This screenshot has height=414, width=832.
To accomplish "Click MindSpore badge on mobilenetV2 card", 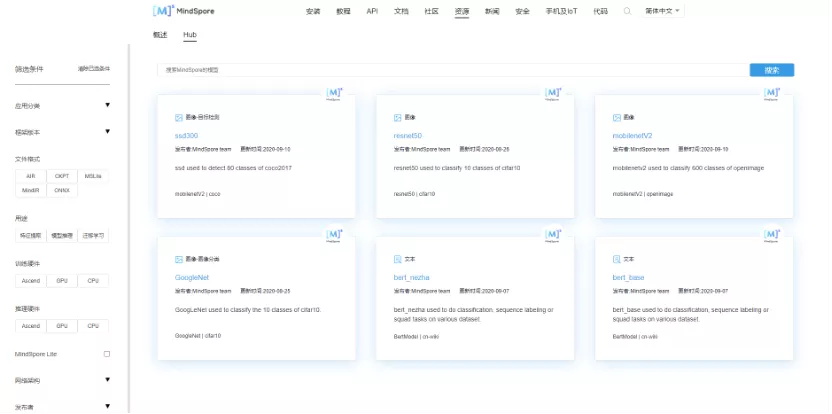I will [x=771, y=94].
